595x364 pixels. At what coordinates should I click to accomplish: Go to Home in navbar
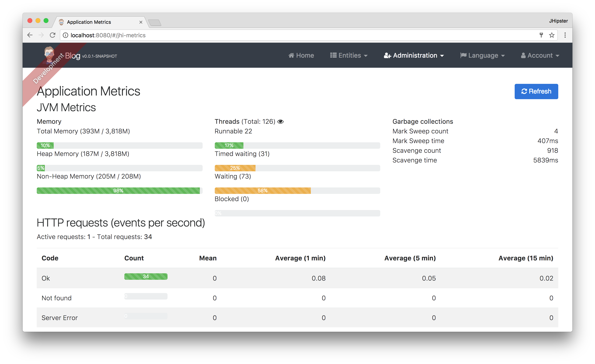pyautogui.click(x=301, y=55)
